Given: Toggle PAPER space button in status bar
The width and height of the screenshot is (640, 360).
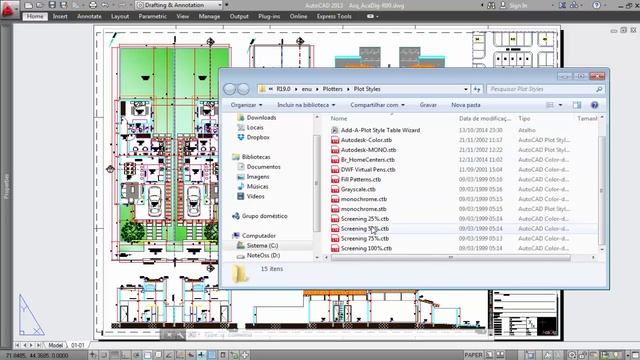Looking at the screenshot, I should 473,355.
